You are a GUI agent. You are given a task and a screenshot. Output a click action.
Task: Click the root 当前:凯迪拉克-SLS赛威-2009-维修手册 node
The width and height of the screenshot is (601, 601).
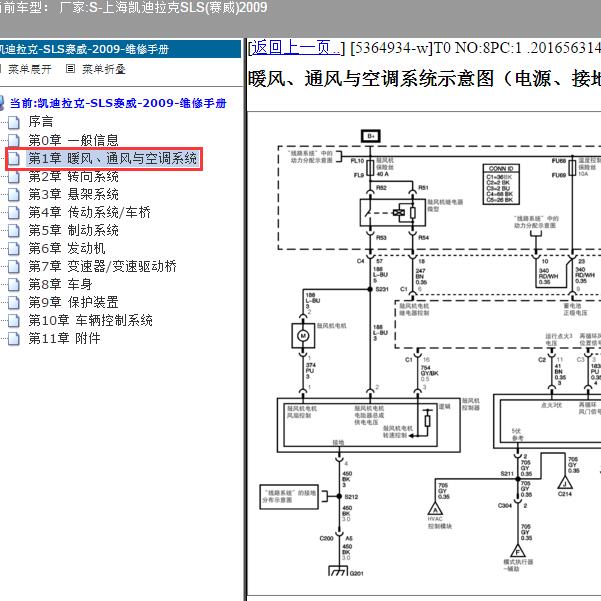(118, 103)
